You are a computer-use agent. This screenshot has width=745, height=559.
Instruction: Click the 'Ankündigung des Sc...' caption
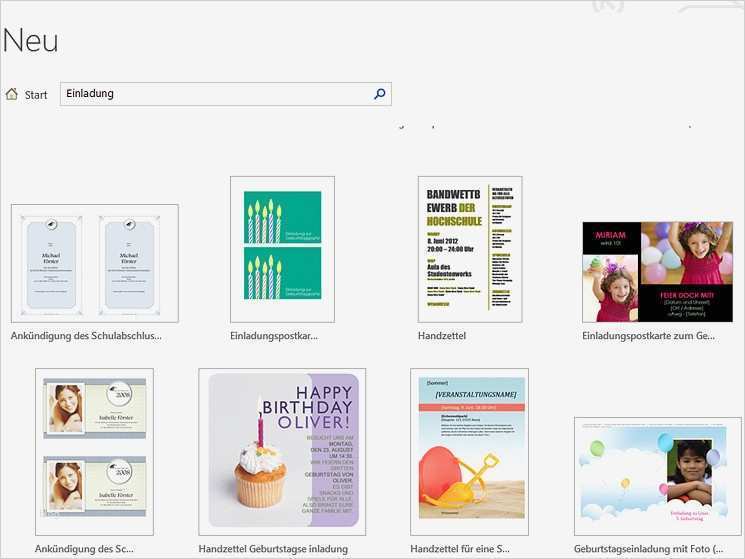(x=84, y=549)
